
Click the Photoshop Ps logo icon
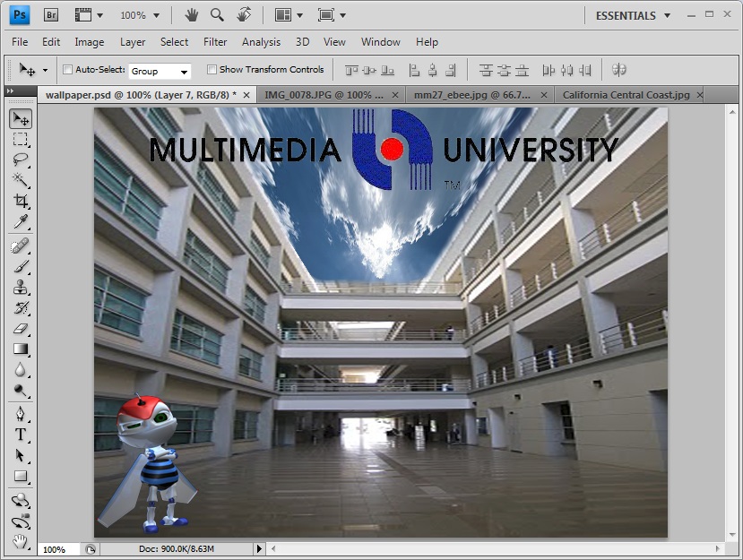point(20,15)
